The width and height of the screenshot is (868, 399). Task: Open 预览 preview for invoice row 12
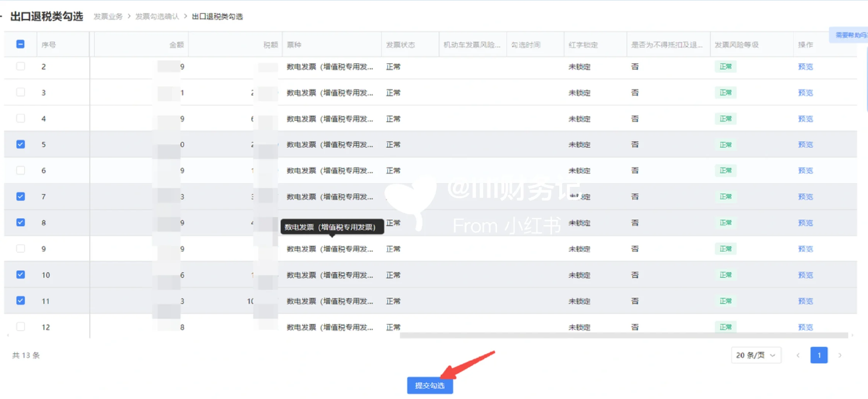pyautogui.click(x=805, y=327)
